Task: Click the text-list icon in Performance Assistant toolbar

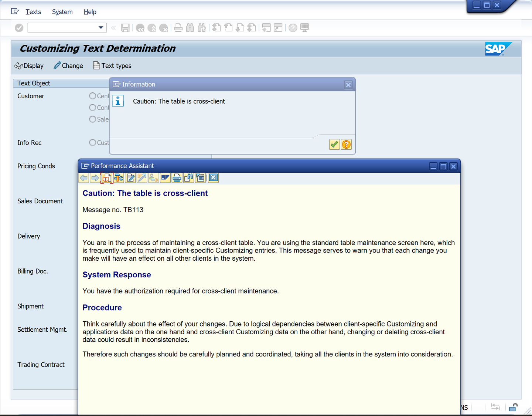Action: 200,178
